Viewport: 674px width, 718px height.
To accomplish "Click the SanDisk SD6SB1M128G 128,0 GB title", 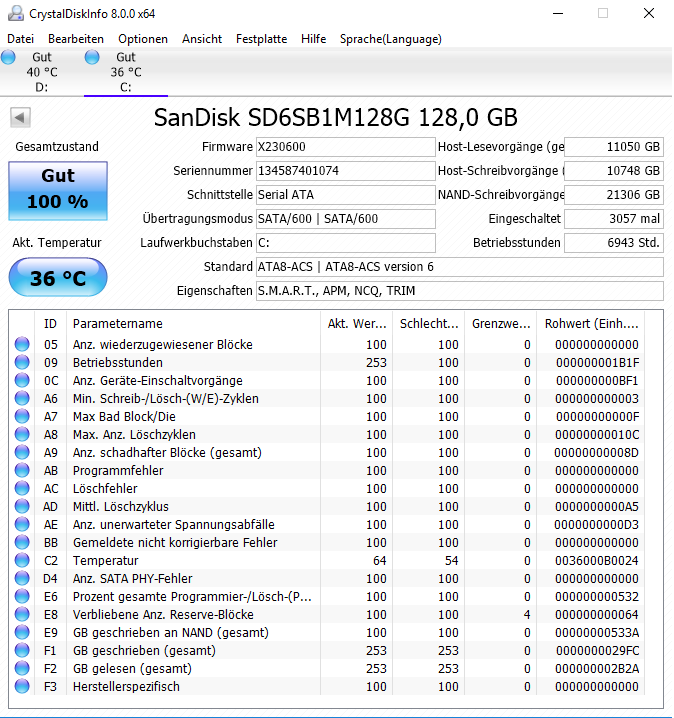I will 336,118.
